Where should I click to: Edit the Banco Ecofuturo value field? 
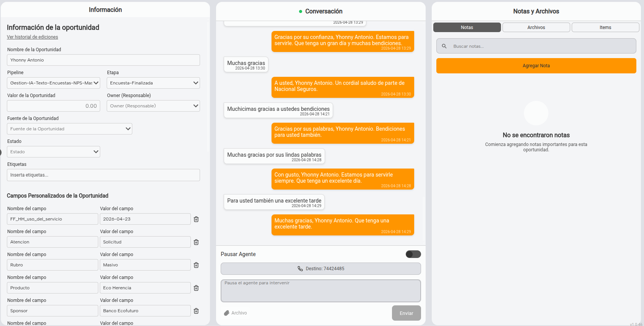tap(145, 311)
